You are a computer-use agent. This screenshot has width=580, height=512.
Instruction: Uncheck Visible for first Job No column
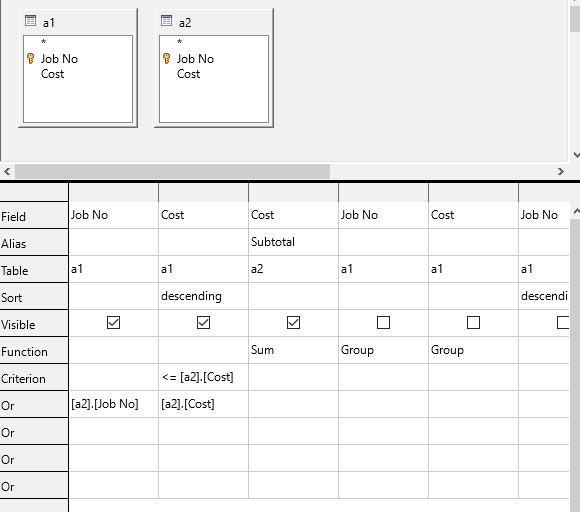pos(113,323)
